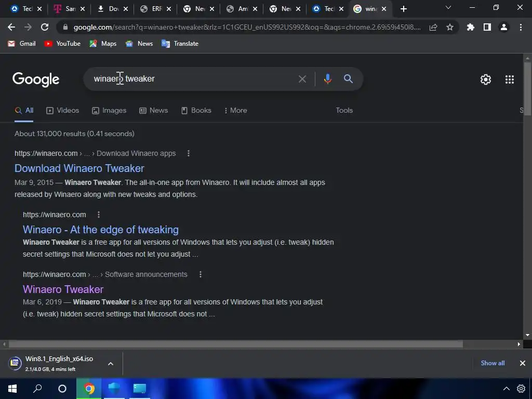Reload the current Google search page
532x399 pixels.
[x=45, y=27]
